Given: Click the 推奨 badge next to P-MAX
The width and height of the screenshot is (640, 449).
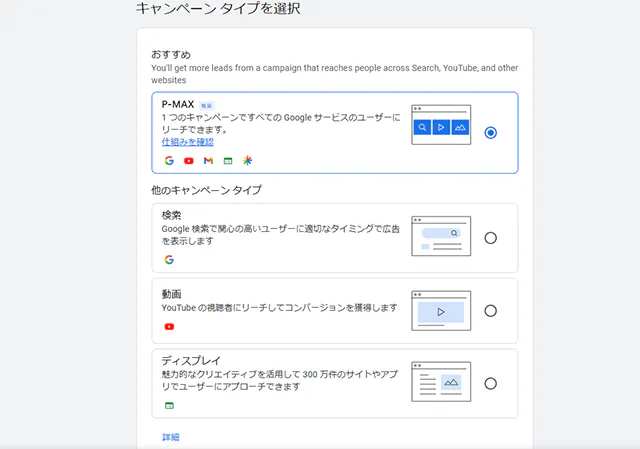Looking at the screenshot, I should tap(207, 106).
